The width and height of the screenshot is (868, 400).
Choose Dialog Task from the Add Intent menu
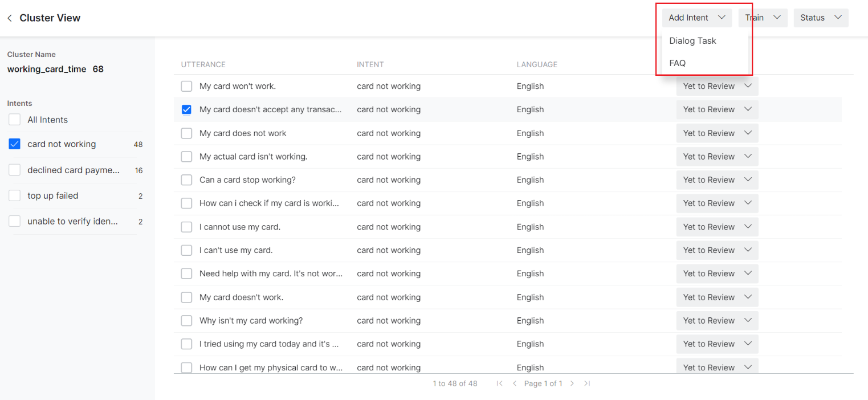(x=692, y=41)
